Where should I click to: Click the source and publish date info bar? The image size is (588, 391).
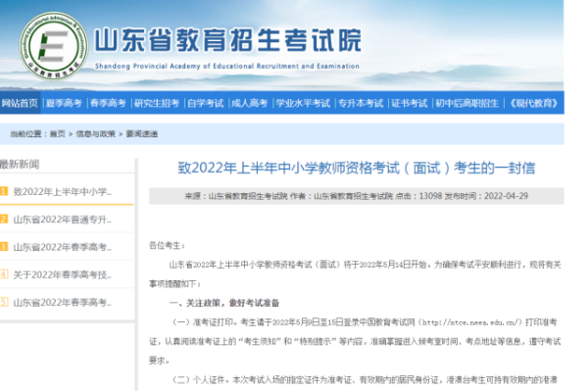click(x=357, y=196)
